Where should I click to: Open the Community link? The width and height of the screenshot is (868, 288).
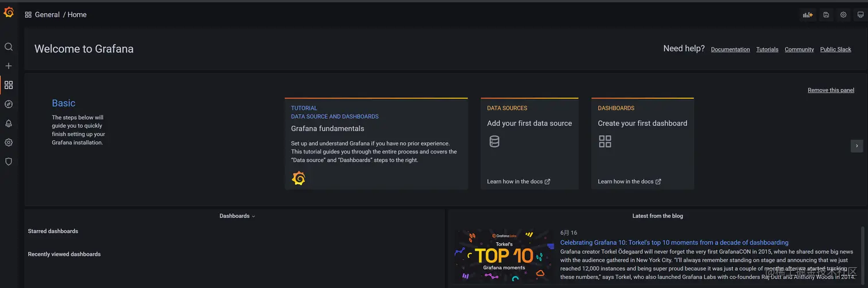(x=799, y=49)
